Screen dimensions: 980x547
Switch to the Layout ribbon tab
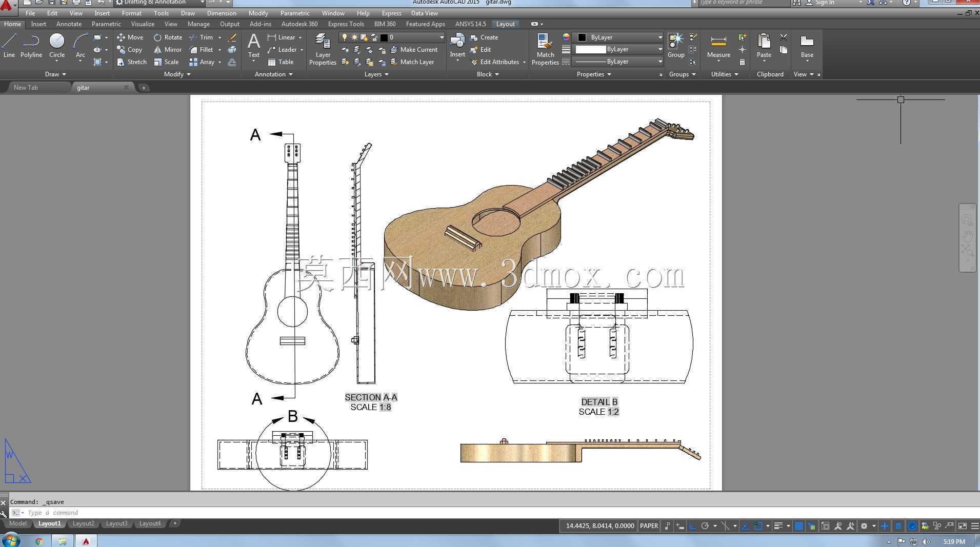coord(505,24)
